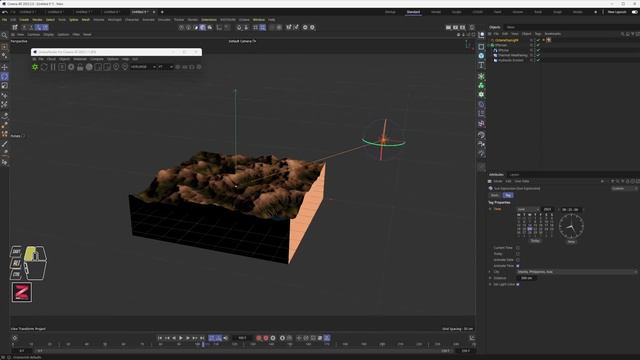
Task: Toggle the Set Light Color checkbox
Action: [x=518, y=284]
